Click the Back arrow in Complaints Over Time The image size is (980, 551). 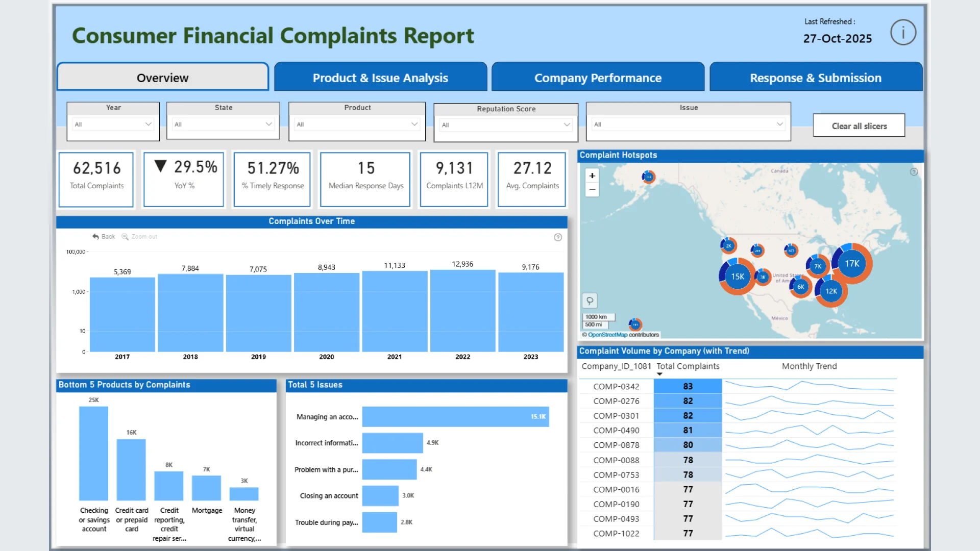coord(96,237)
